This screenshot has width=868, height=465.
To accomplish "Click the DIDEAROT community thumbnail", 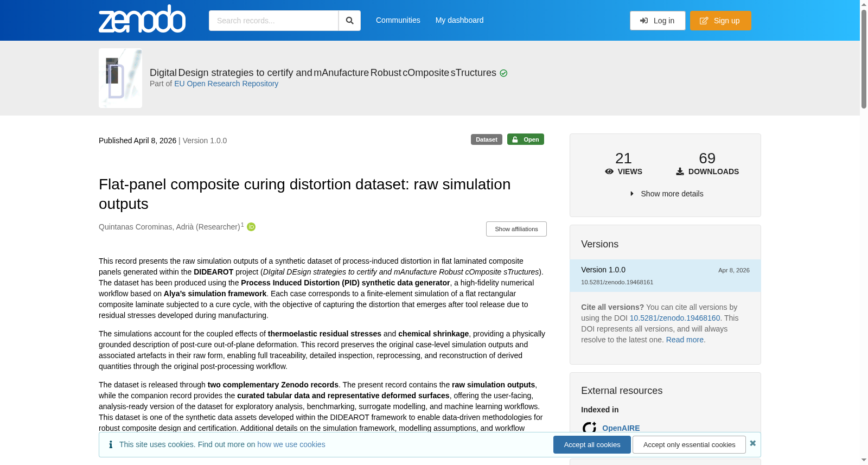I will [x=120, y=78].
